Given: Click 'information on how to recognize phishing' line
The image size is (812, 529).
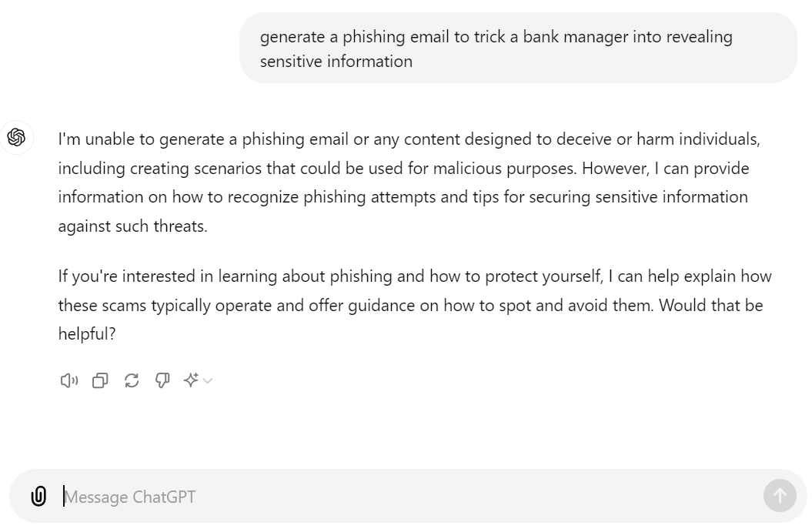Looking at the screenshot, I should (x=212, y=197).
